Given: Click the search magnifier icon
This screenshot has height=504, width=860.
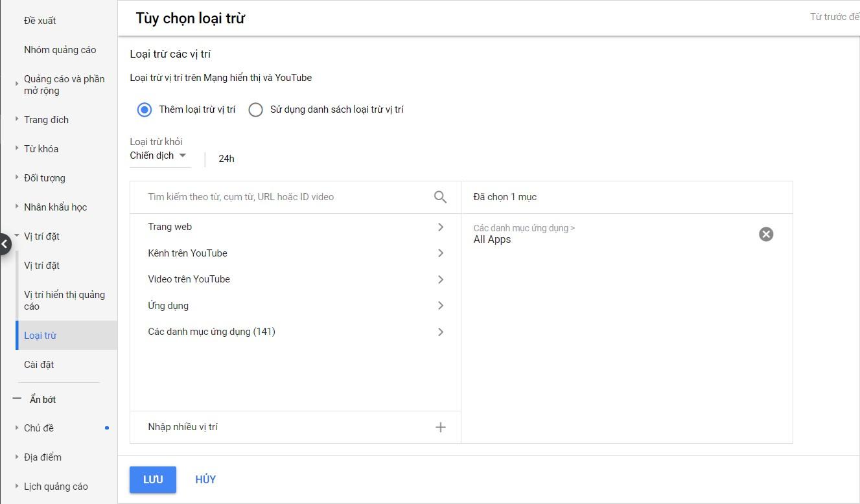Looking at the screenshot, I should click(x=440, y=197).
